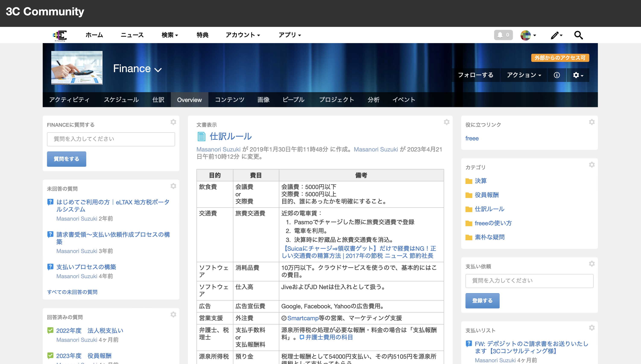Click gear icon on 文書表示 widget
The width and height of the screenshot is (641, 364).
click(446, 122)
